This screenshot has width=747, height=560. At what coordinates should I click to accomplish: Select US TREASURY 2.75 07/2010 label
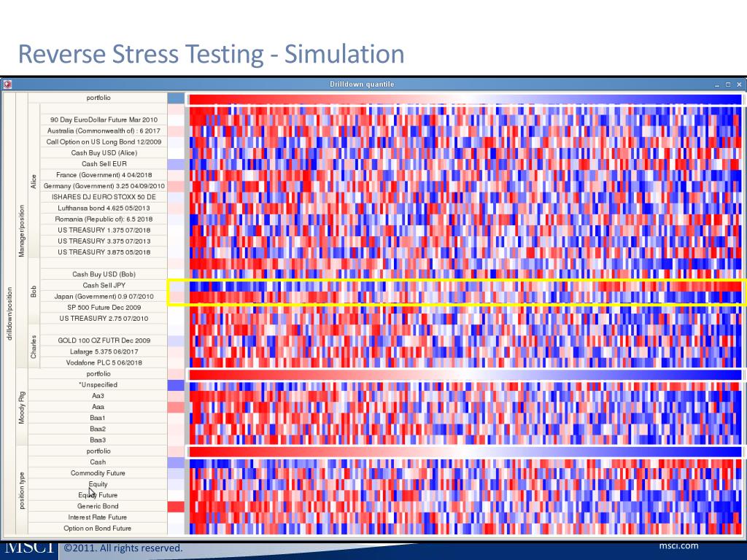[104, 318]
